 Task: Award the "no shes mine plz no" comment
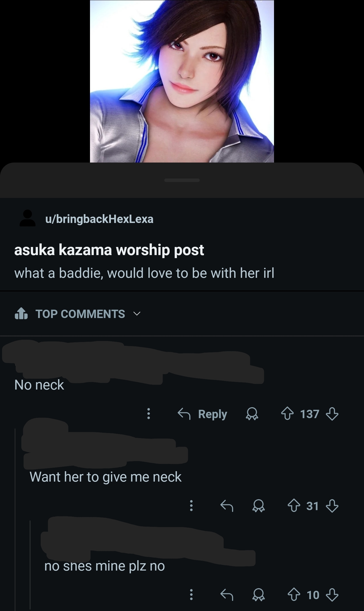pyautogui.click(x=259, y=595)
